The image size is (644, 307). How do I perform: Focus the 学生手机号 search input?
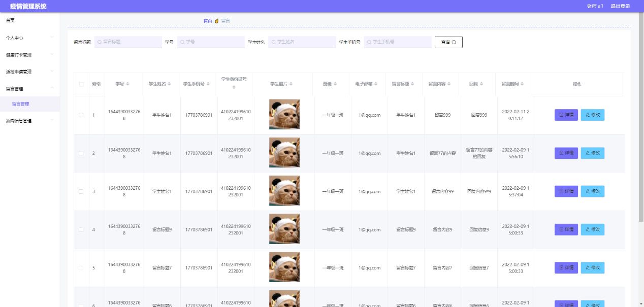(398, 42)
